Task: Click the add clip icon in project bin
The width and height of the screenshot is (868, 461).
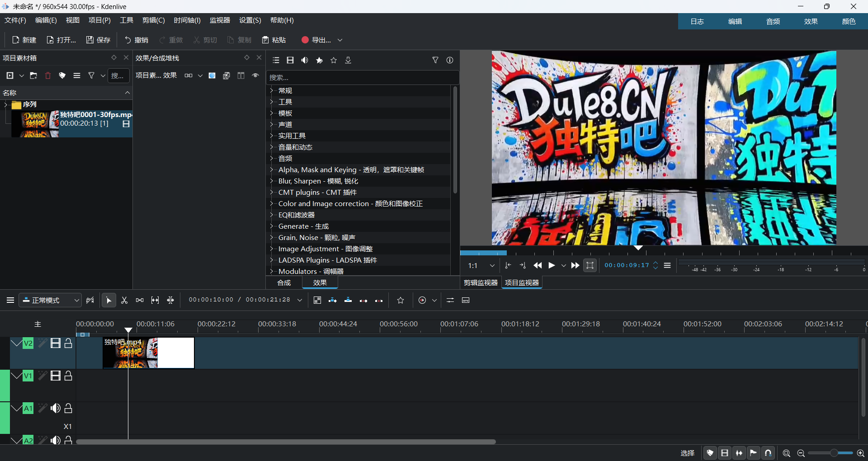Action: (x=10, y=75)
